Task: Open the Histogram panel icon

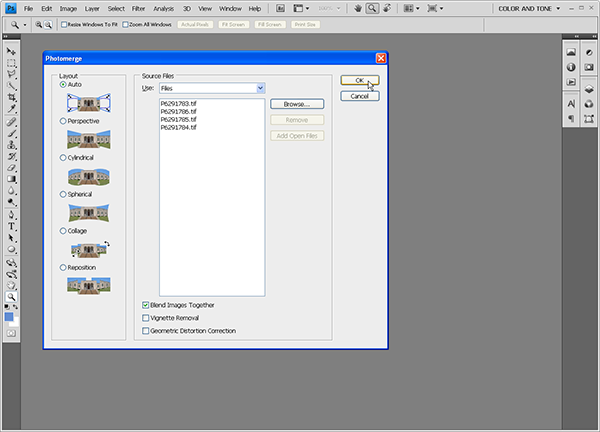Action: pos(571,52)
